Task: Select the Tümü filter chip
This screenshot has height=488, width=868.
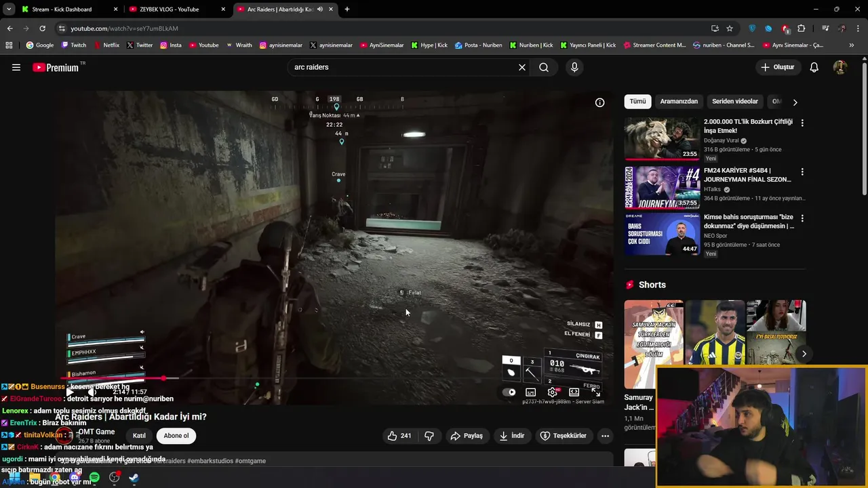Action: point(637,102)
